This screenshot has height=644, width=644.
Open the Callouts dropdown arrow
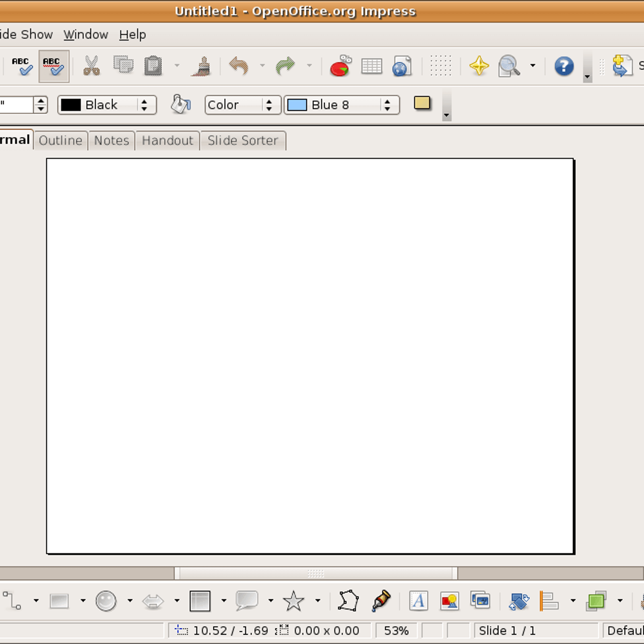(271, 601)
